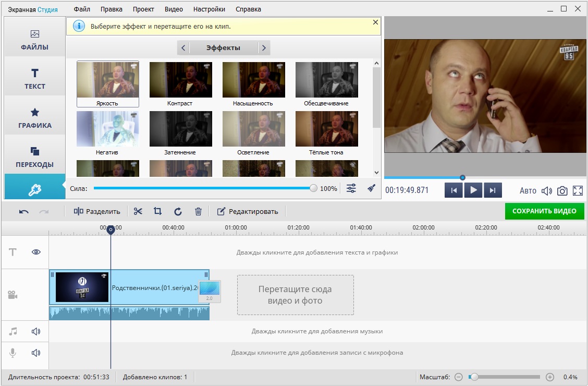Delete clip with trash can icon
The width and height of the screenshot is (588, 386).
(x=198, y=211)
